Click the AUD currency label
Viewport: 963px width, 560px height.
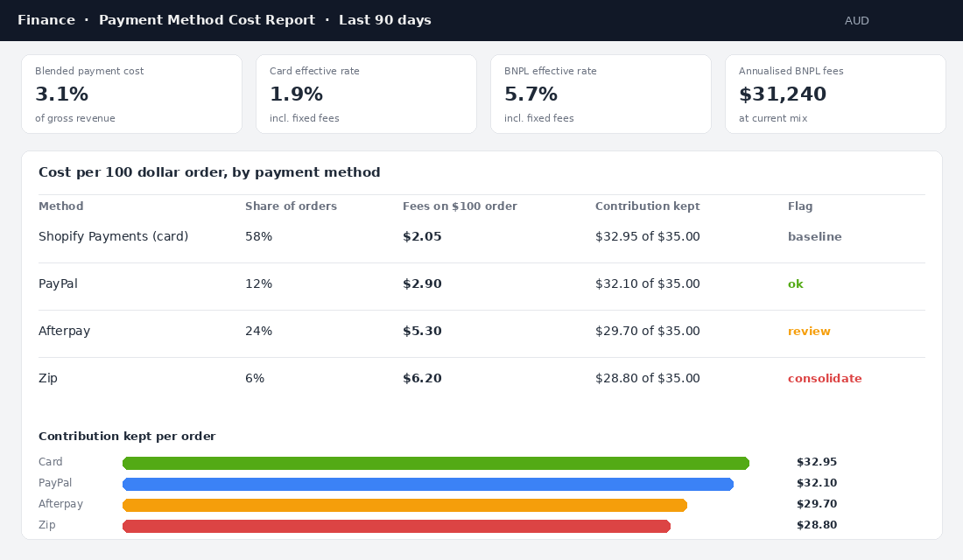coord(856,21)
